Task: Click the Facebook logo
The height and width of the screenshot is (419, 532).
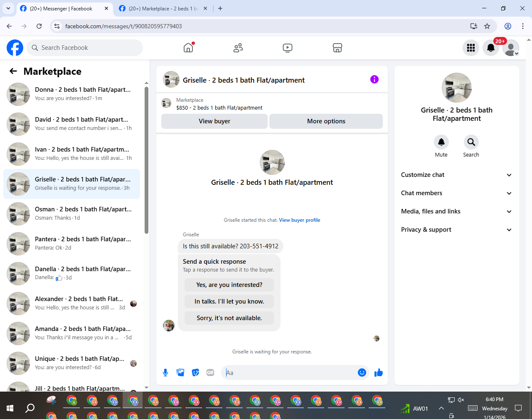Action: tap(15, 48)
